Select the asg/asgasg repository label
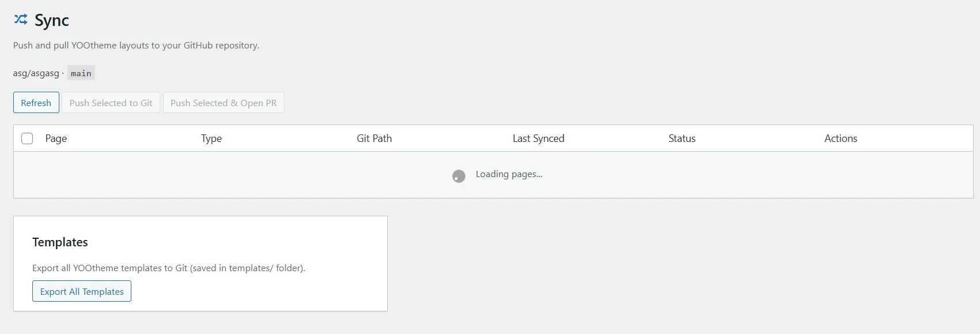This screenshot has width=980, height=334. click(x=35, y=73)
